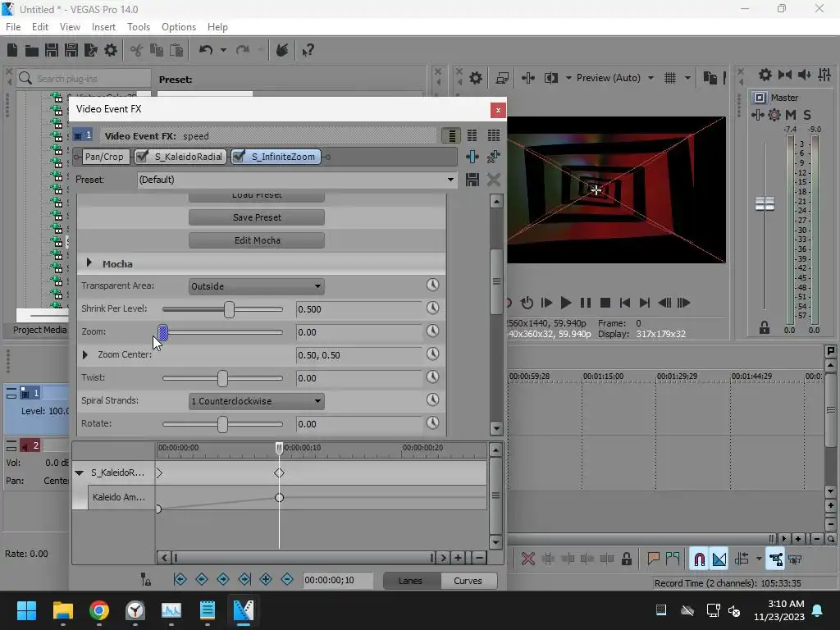Image resolution: width=840 pixels, height=630 pixels.
Task: Open the View menu
Action: click(x=70, y=27)
